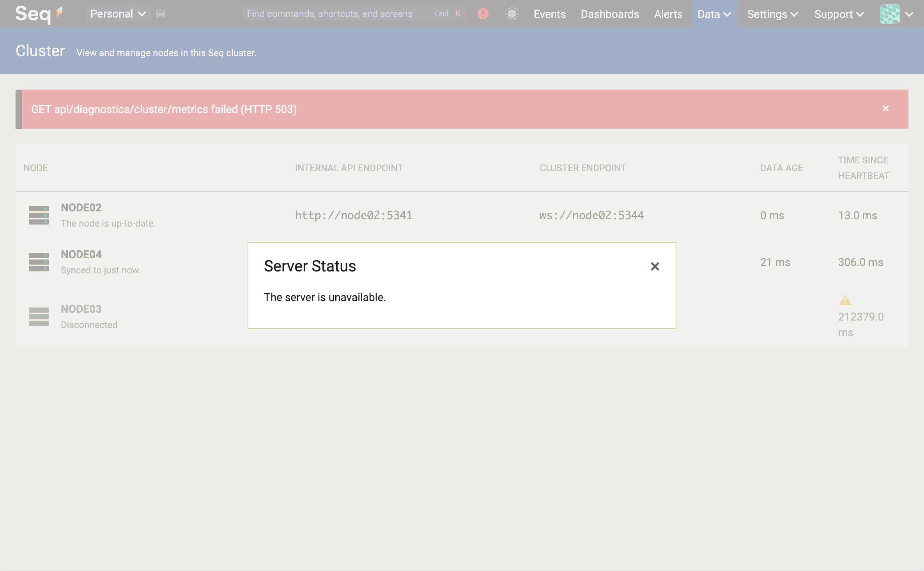Viewport: 924px width, 571px height.
Task: Select the NODE02 node name
Action: coord(81,207)
